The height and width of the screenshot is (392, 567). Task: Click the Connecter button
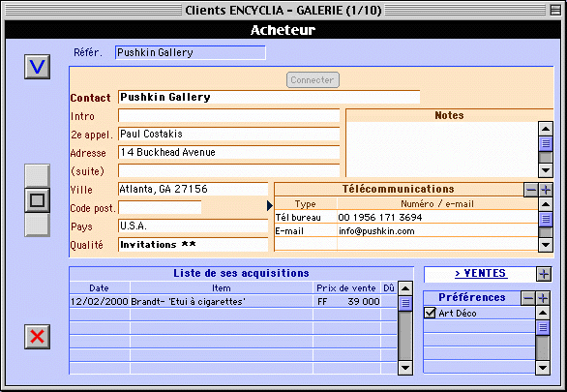tap(313, 80)
